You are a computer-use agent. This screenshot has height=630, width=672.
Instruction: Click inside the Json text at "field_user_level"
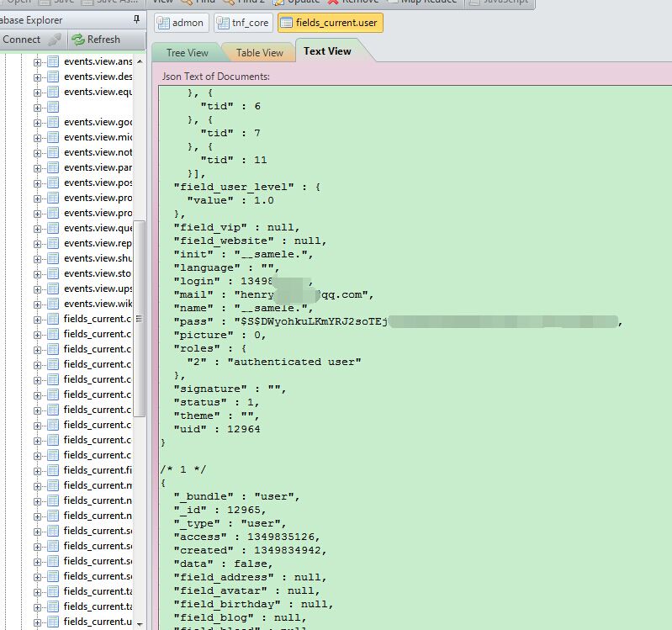(234, 188)
